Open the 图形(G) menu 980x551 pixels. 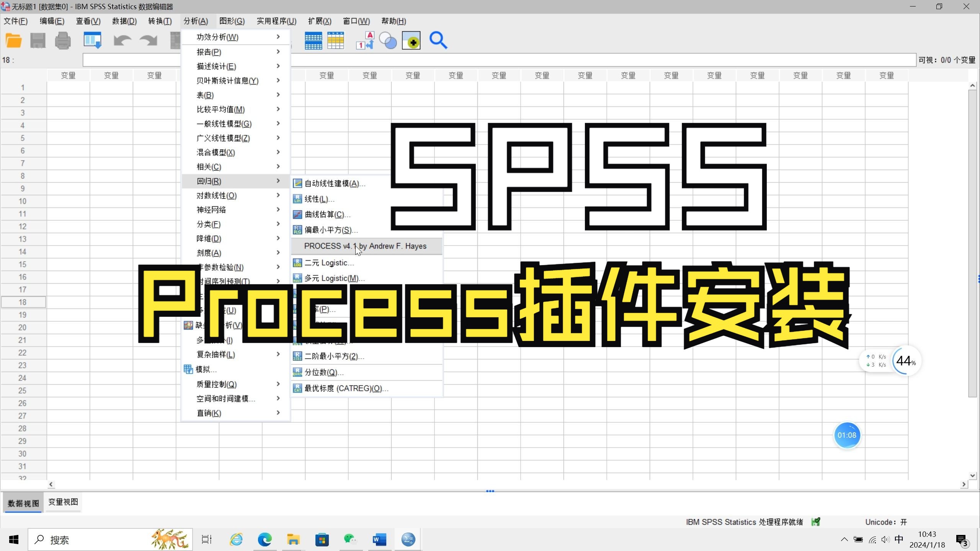pyautogui.click(x=232, y=21)
